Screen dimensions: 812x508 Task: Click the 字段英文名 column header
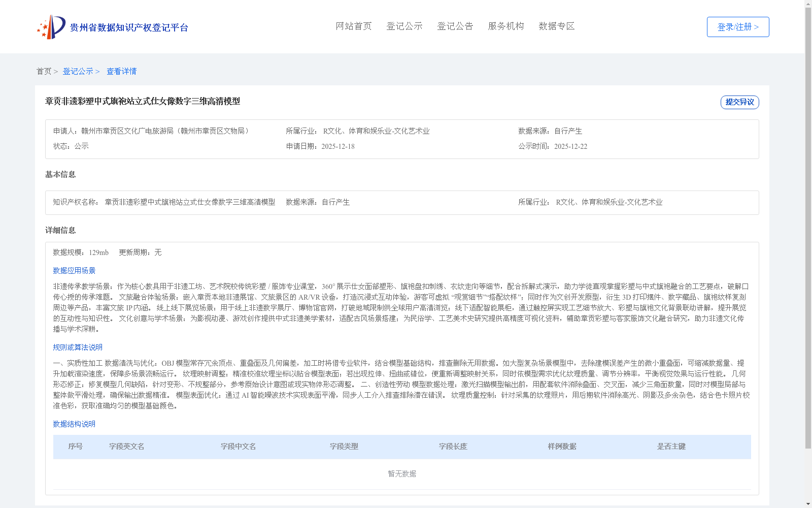[x=127, y=447]
